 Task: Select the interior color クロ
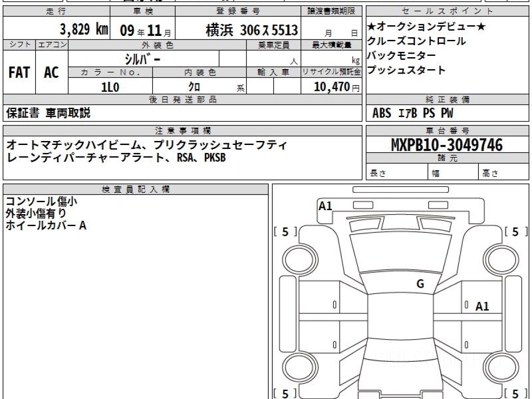(x=194, y=87)
